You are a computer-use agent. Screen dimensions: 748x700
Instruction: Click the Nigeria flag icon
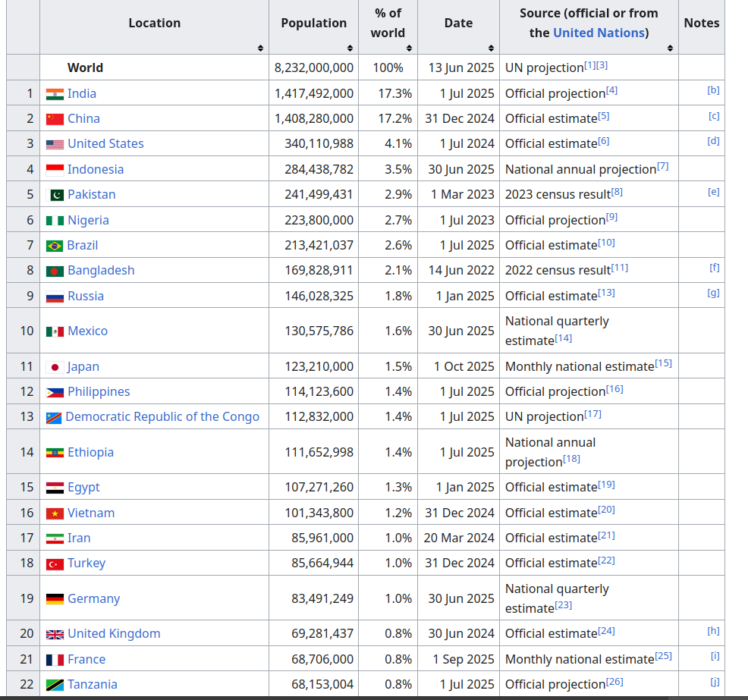point(55,221)
